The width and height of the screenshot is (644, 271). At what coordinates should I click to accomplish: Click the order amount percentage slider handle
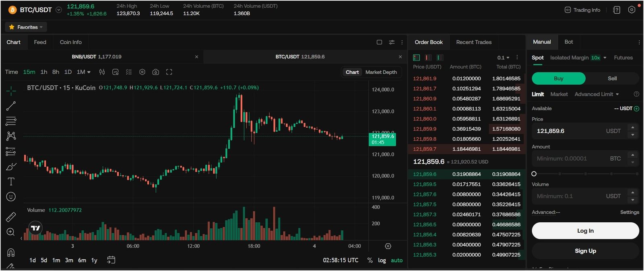pyautogui.click(x=534, y=174)
